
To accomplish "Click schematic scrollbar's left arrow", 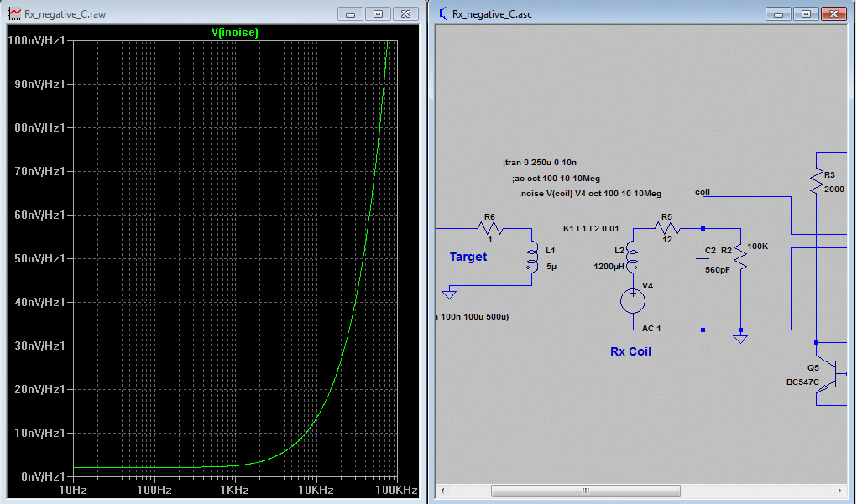I will pyautogui.click(x=443, y=491).
